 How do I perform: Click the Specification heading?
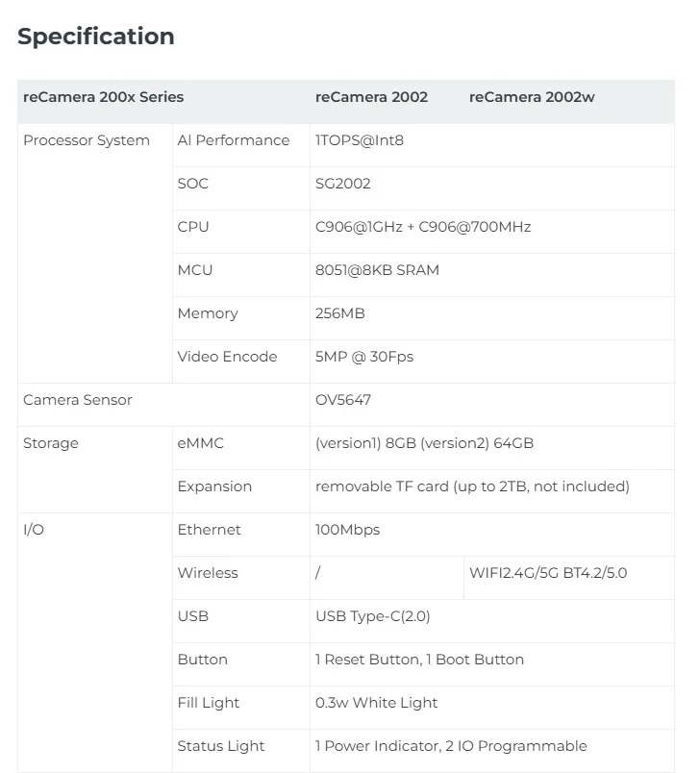[96, 37]
